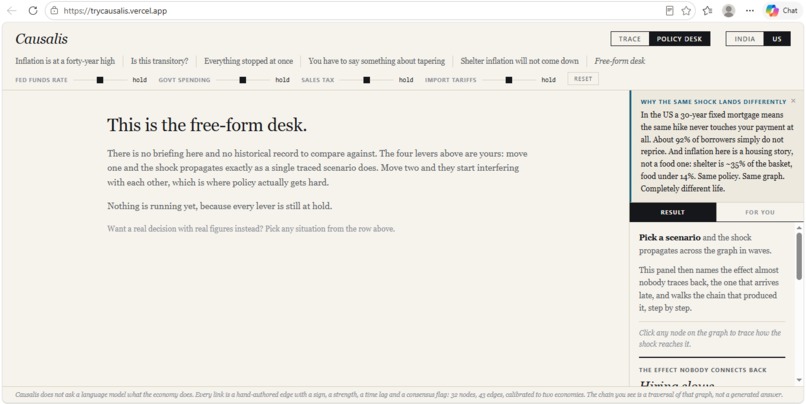Switch to TRACE mode

(630, 39)
